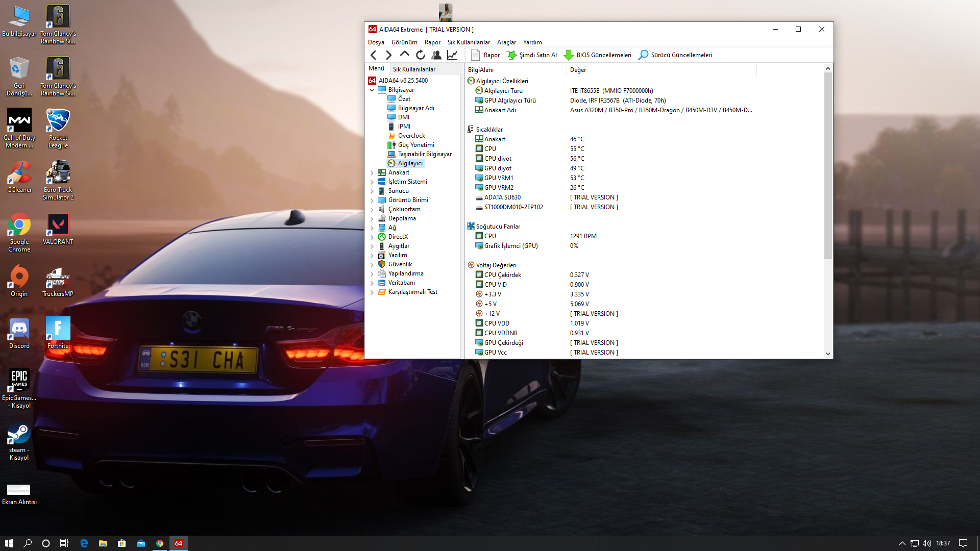Viewport: 980px width, 551px height.
Task: Click the Windows Start button
Action: [x=9, y=543]
